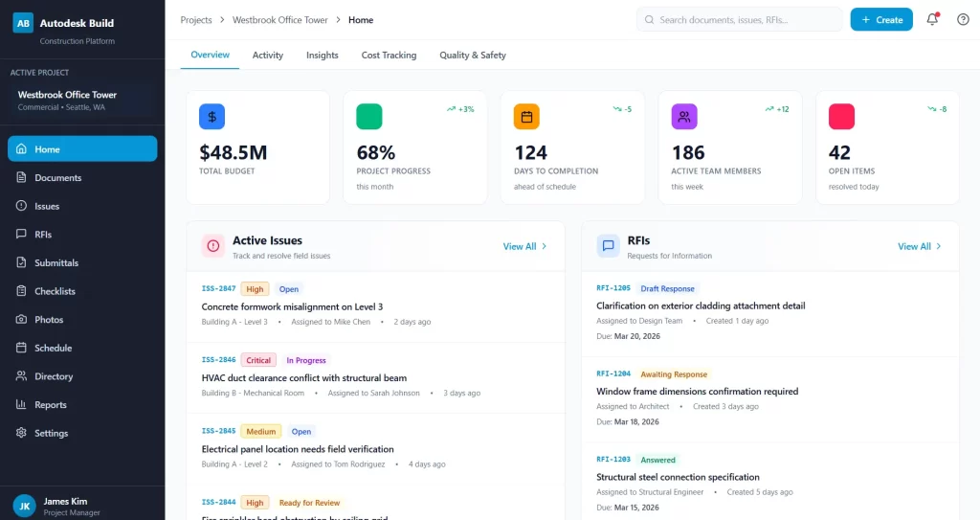980x520 pixels.
Task: Expand the Westbrook Office Tower project selector
Action: click(x=82, y=101)
